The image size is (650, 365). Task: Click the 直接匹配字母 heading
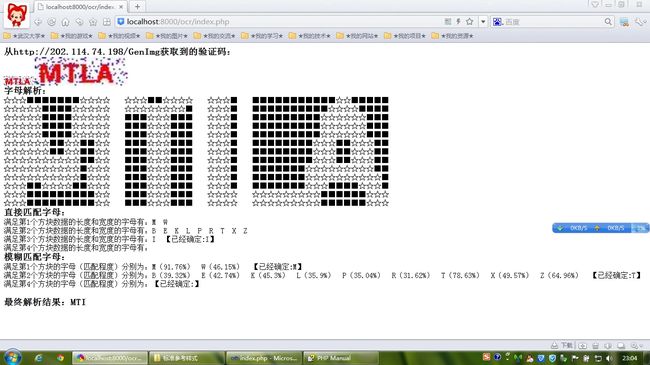tap(34, 212)
